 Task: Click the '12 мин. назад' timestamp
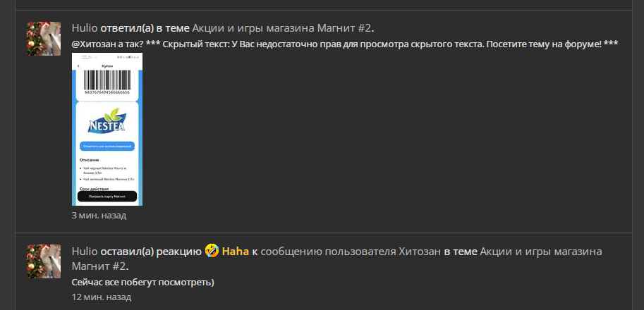click(102, 297)
